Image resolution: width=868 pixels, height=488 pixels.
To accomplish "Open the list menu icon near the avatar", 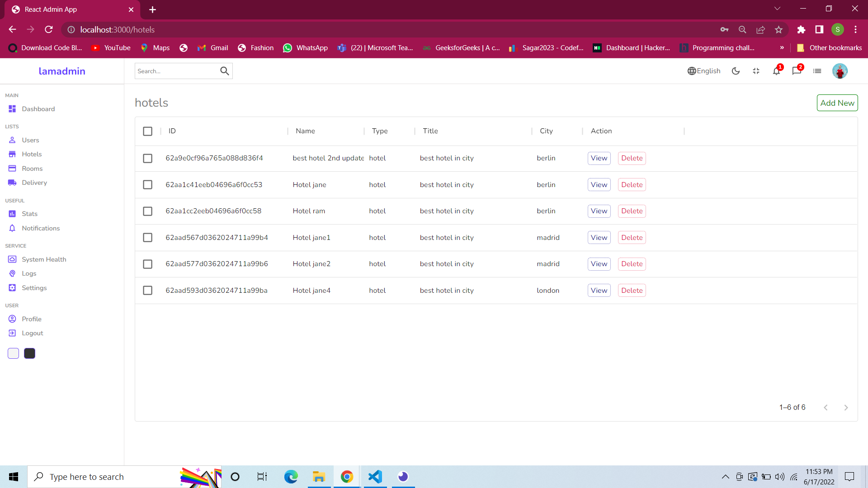I will 817,71.
